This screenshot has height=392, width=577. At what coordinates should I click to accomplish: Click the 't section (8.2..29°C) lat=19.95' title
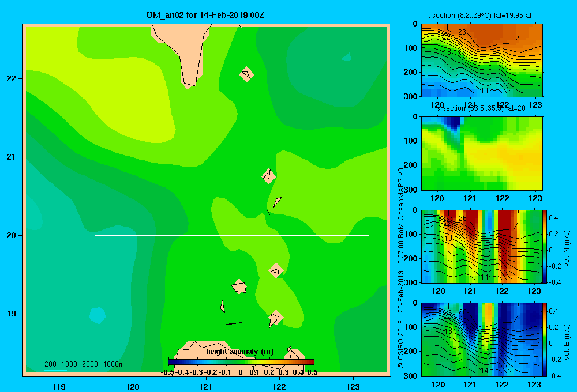479,16
